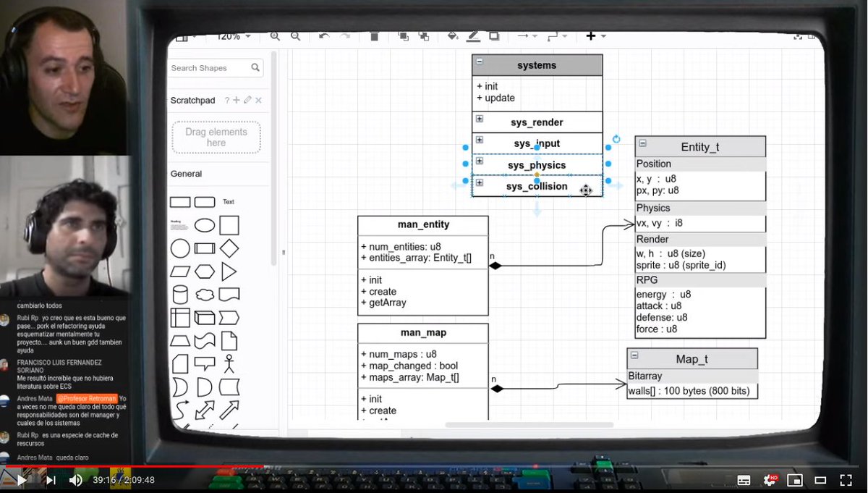
Task: Select the ellipse shape in General palette
Action: coord(205,225)
